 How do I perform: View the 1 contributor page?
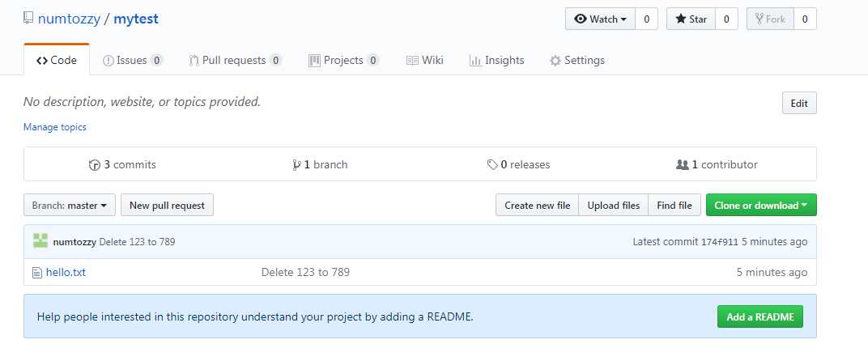[x=717, y=164]
